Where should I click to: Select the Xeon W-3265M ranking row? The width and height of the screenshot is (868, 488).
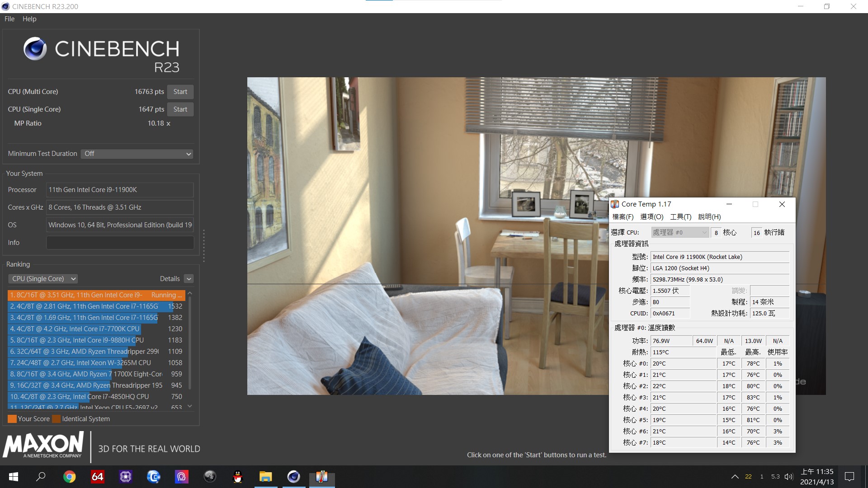click(96, 363)
